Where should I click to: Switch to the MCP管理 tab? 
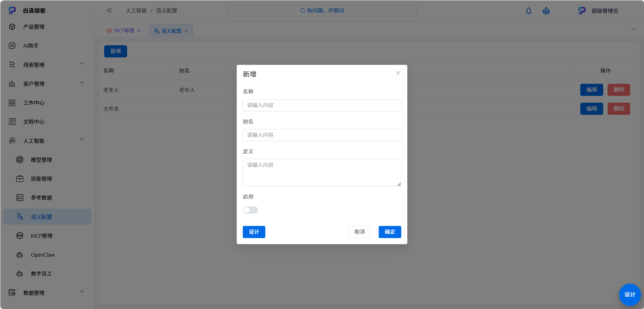[123, 31]
